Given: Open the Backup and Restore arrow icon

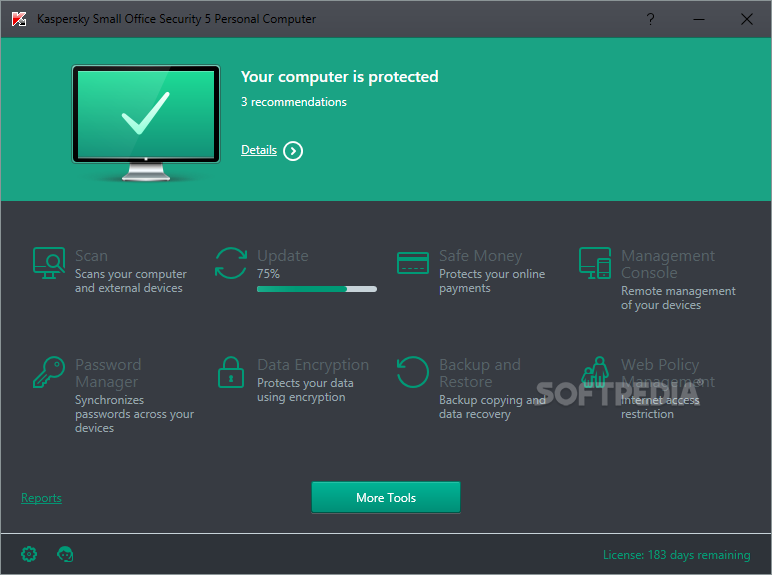Looking at the screenshot, I should 413,372.
